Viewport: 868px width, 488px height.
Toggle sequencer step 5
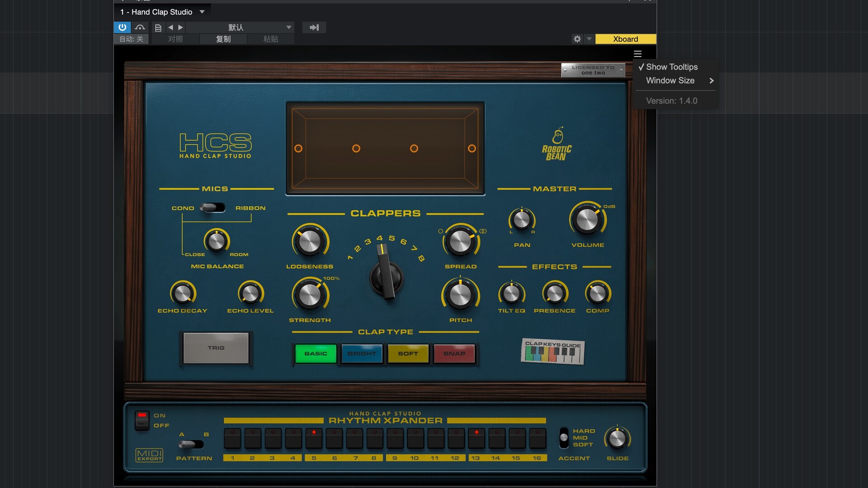tap(314, 439)
